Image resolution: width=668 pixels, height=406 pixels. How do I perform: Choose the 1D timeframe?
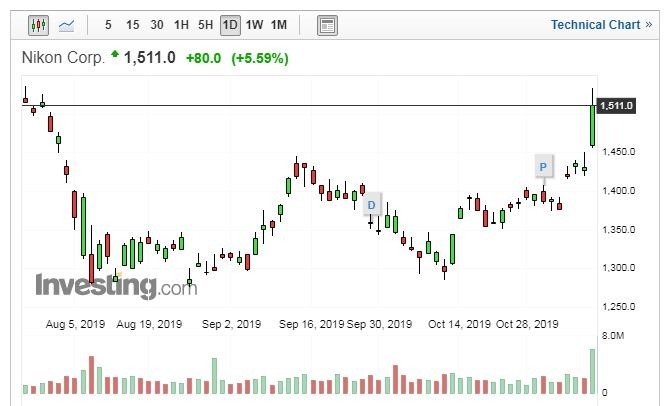[x=230, y=25]
